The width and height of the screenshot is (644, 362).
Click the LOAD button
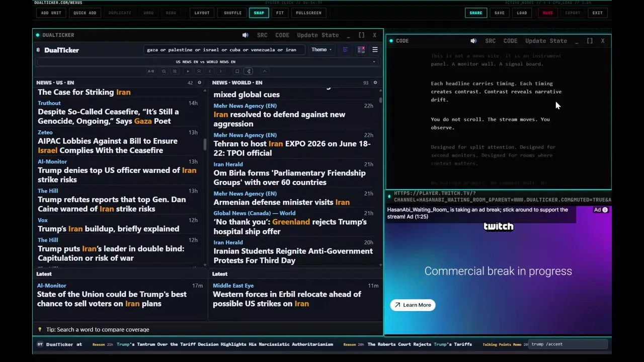point(522,13)
